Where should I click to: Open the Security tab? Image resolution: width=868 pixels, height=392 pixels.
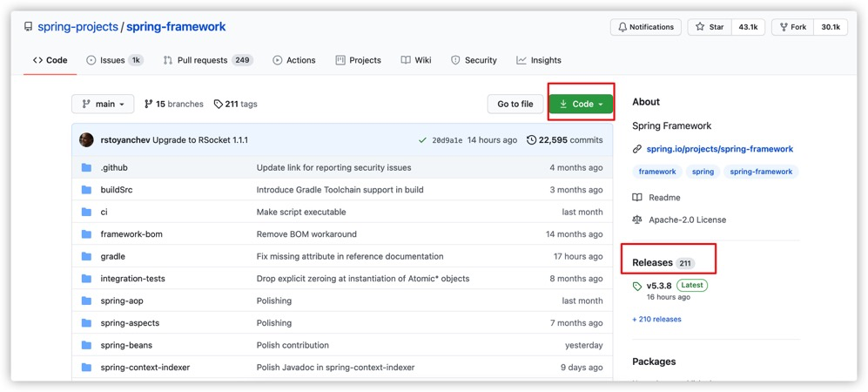coord(474,60)
